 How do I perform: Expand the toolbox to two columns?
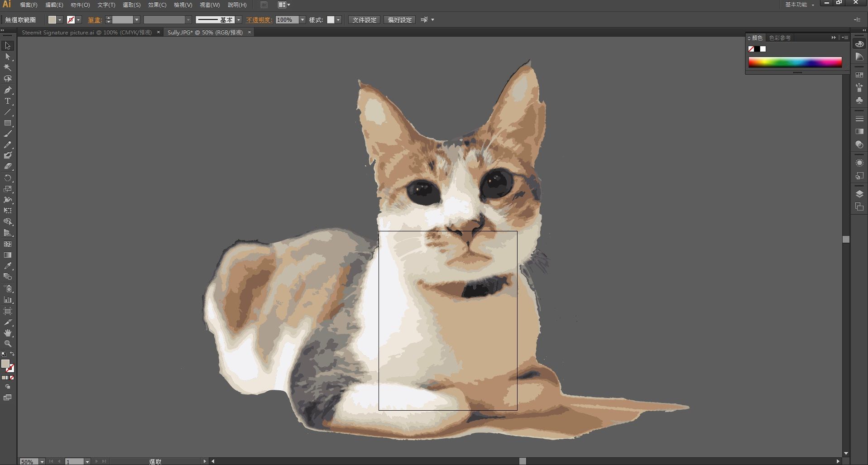click(x=3, y=30)
